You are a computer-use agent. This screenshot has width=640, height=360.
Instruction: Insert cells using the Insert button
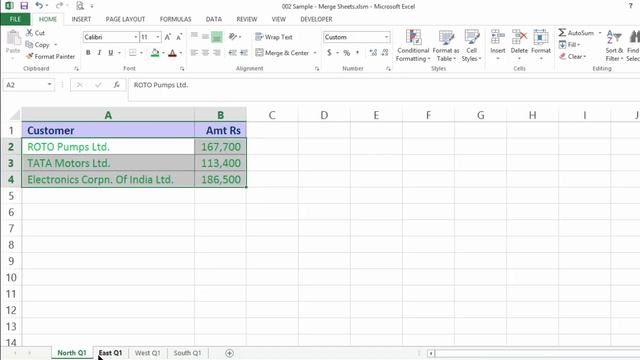click(498, 45)
